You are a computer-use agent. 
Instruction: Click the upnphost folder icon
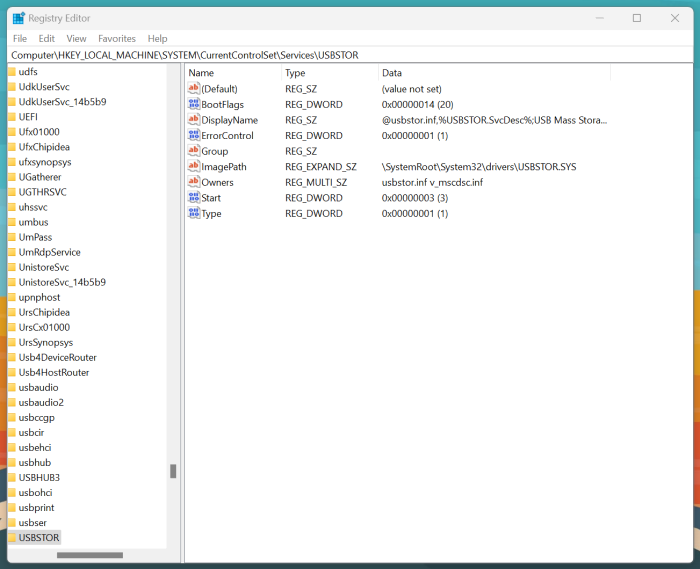(x=12, y=297)
